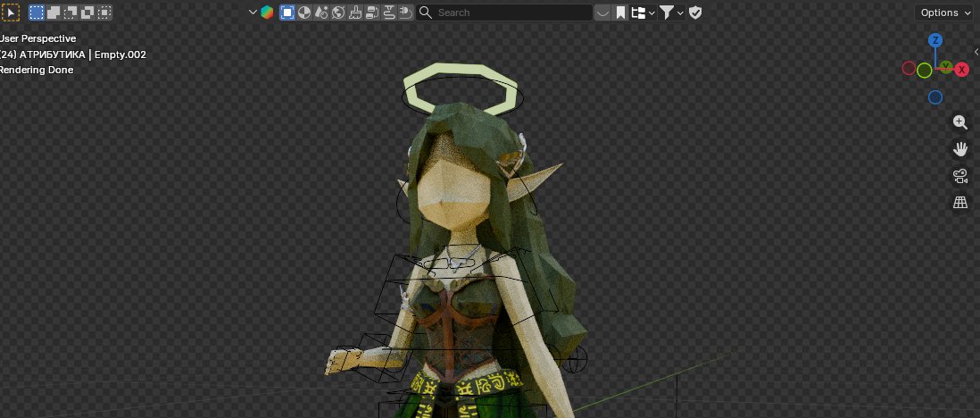This screenshot has height=418, width=980.
Task: Open the Options dropdown
Action: coord(945,12)
